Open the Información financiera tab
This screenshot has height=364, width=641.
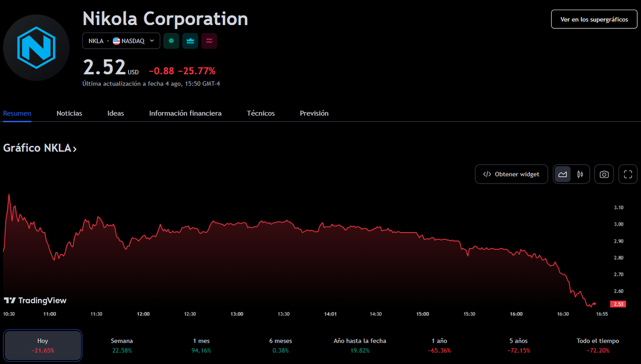pyautogui.click(x=185, y=113)
